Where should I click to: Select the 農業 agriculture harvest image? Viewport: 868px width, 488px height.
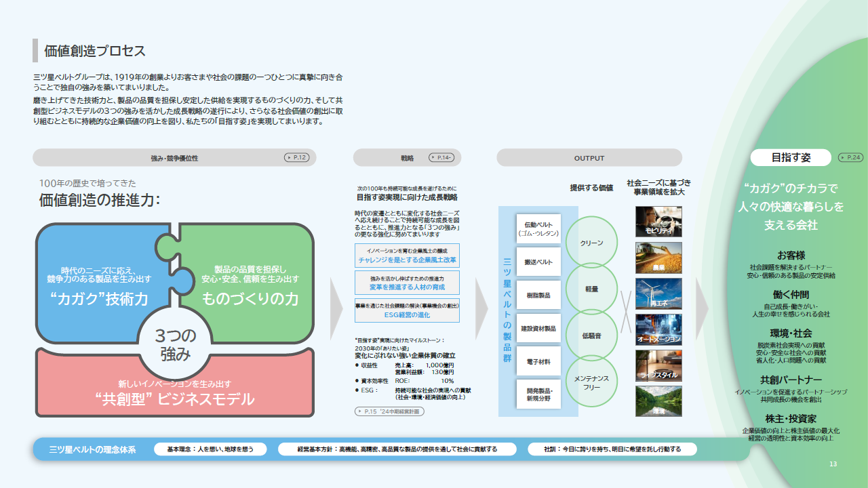coord(658,258)
